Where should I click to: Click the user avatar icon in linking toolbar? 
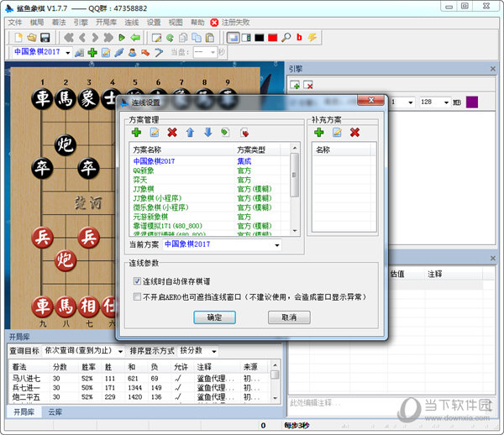pyautogui.click(x=132, y=52)
